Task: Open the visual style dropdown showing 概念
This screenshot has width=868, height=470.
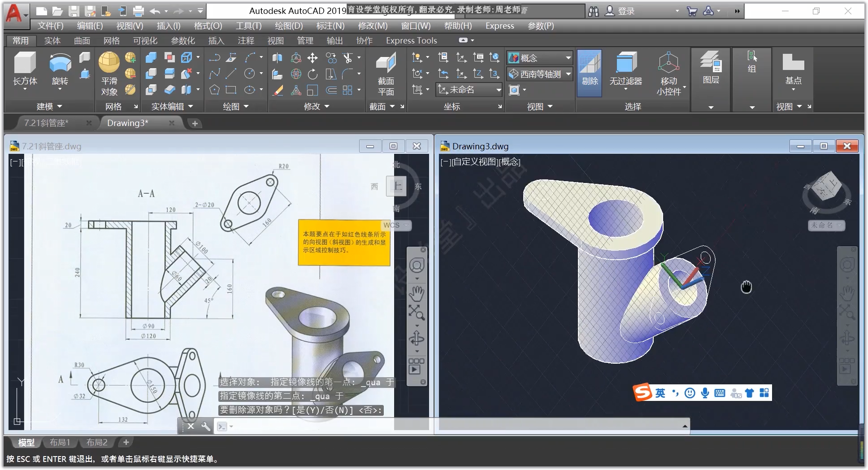Action: (540, 58)
